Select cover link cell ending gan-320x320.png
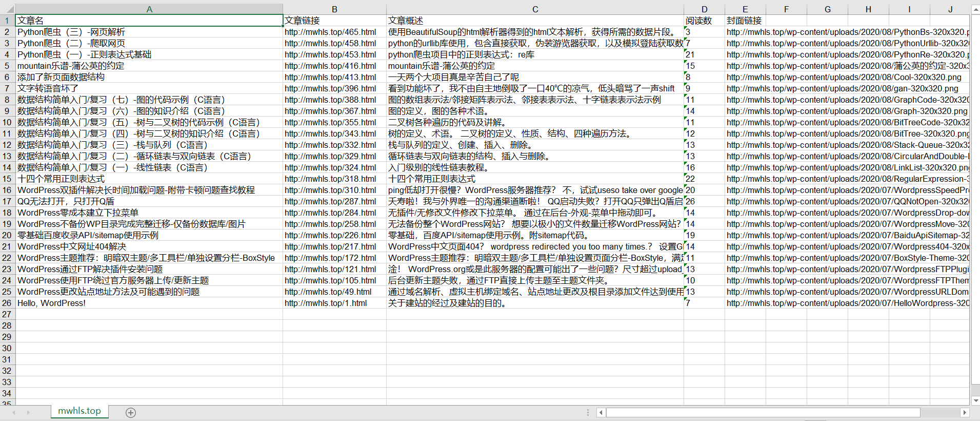 point(843,88)
